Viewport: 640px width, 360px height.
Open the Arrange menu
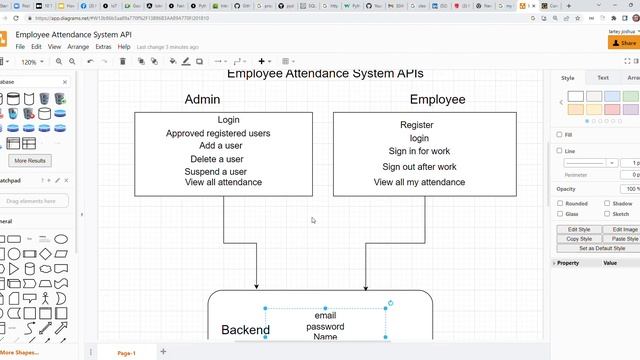pos(78,47)
